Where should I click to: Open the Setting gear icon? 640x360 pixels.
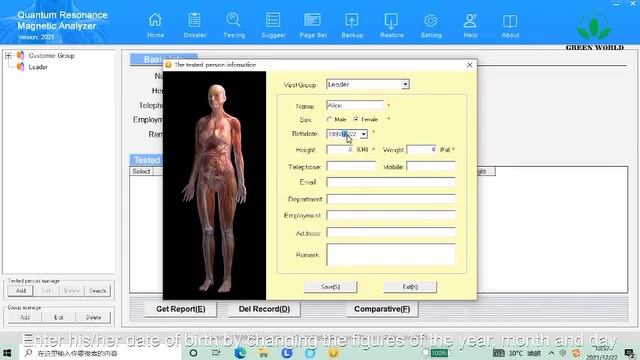(431, 25)
